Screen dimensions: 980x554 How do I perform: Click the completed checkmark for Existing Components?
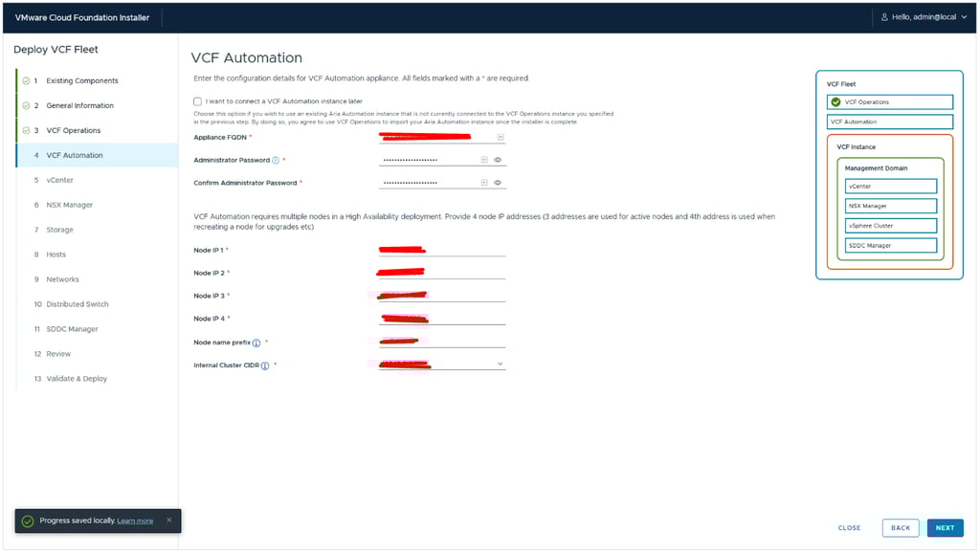pos(26,80)
